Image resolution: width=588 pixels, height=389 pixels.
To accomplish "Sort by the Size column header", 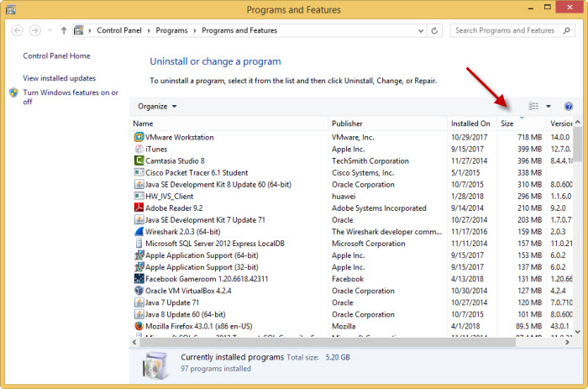I will [522, 124].
